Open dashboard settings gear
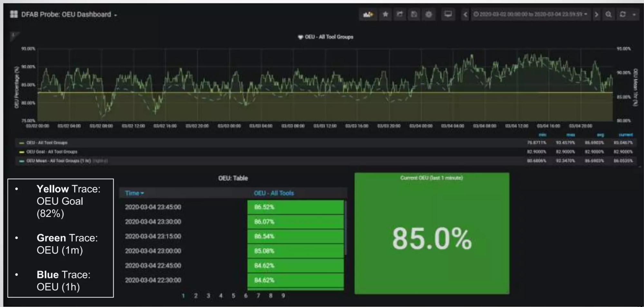Screen dimensions: 644x307 [428, 15]
